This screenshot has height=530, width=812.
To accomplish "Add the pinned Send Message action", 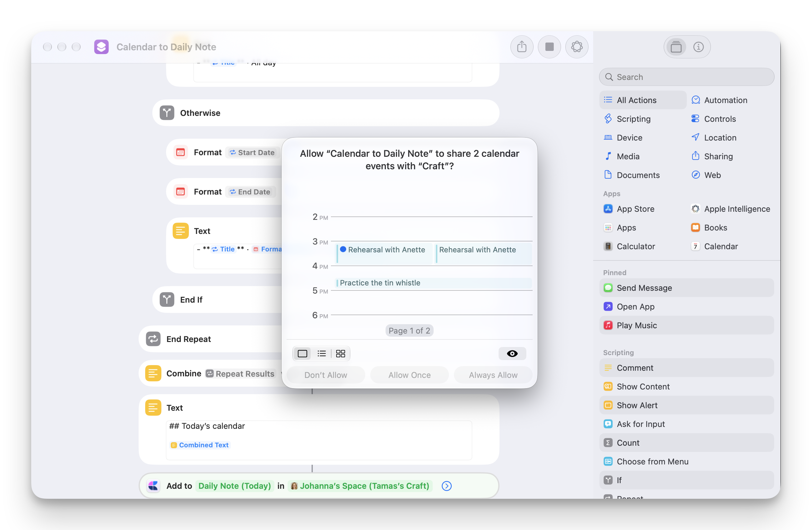I will tap(687, 288).
